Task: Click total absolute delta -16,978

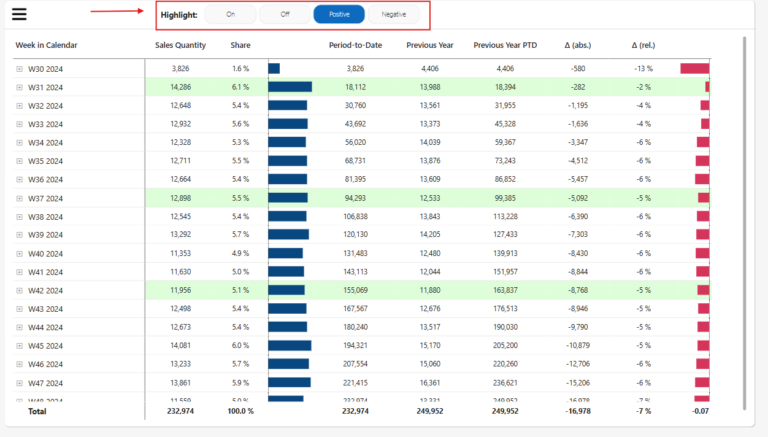Action: (x=578, y=411)
